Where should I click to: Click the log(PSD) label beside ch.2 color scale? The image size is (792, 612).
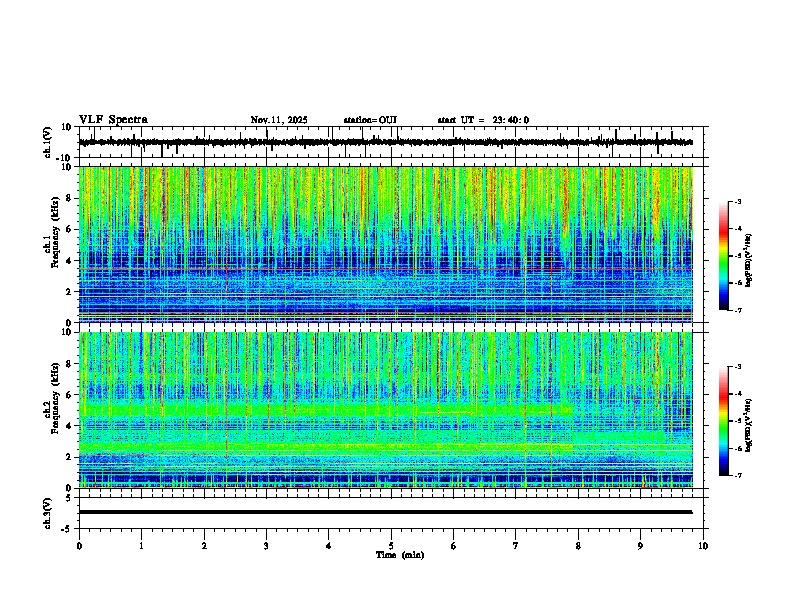[x=749, y=425]
